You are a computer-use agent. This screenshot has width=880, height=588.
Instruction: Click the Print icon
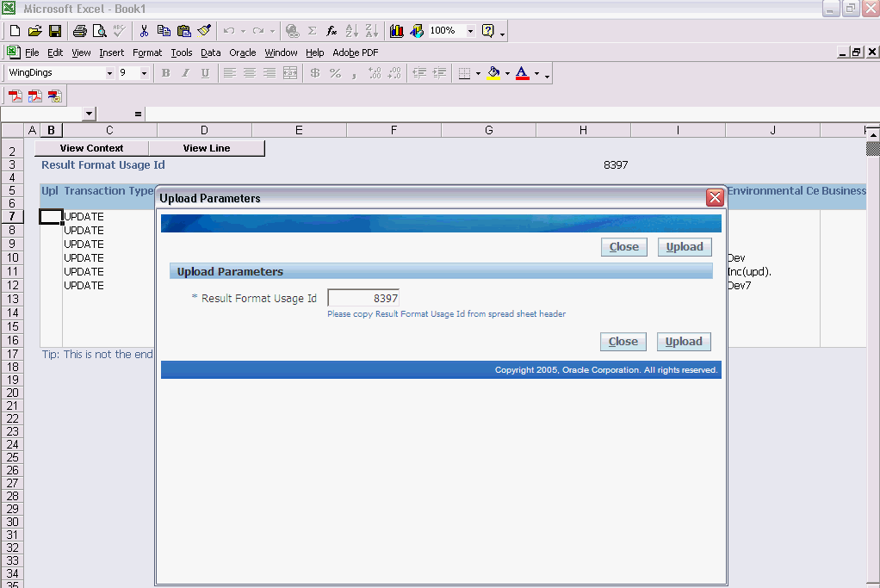(80, 31)
